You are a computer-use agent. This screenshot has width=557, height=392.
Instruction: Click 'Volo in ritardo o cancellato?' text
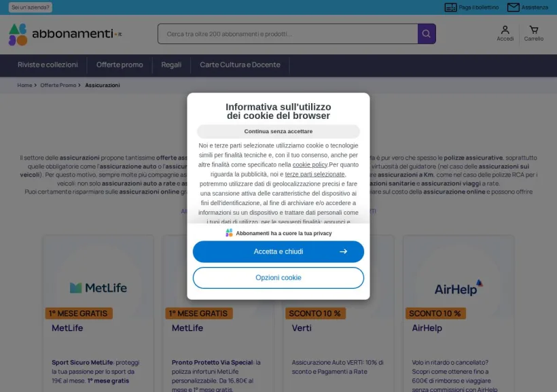pos(450,363)
